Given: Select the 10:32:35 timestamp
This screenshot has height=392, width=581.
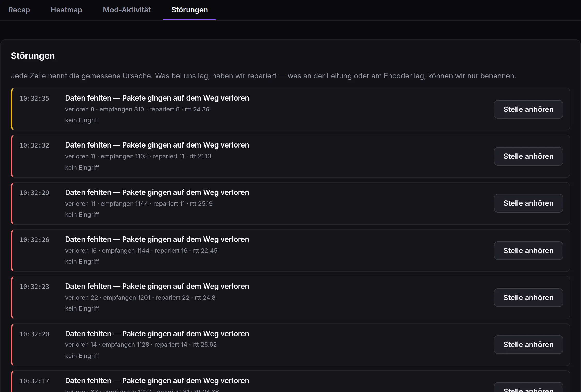Looking at the screenshot, I should click(x=34, y=99).
